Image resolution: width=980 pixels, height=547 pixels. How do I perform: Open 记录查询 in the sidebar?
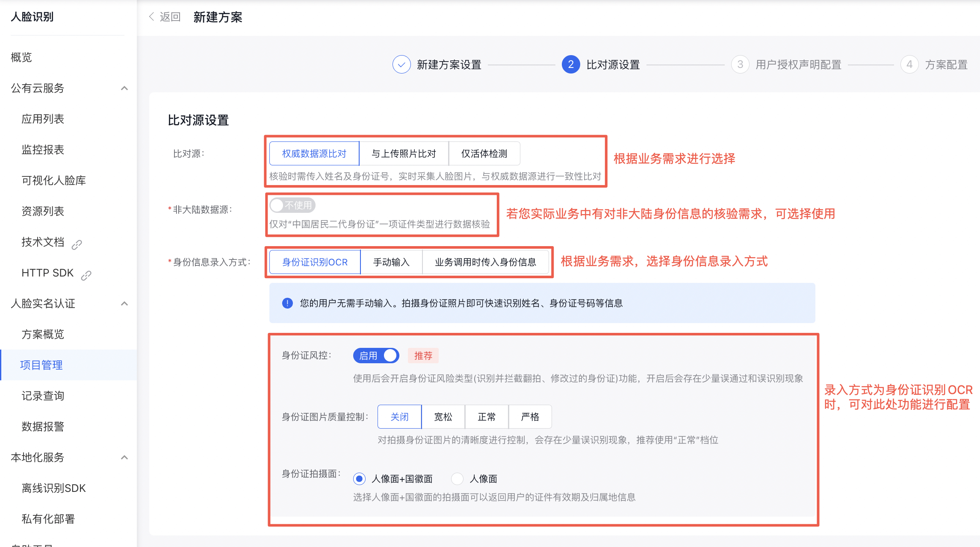tap(43, 396)
